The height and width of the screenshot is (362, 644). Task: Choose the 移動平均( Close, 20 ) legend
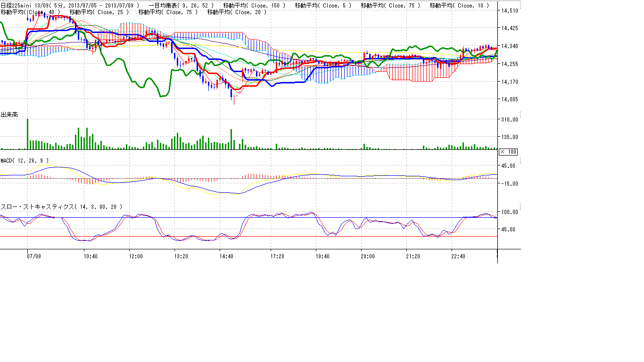237,12
